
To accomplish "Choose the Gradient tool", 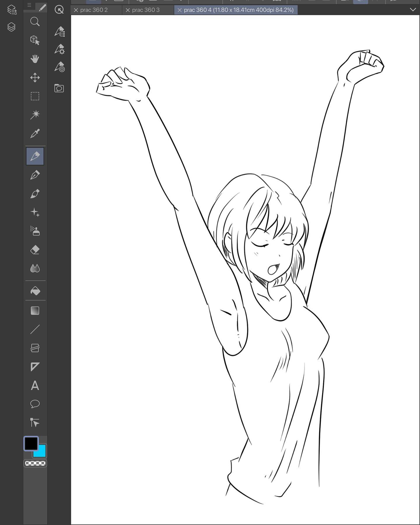I will pyautogui.click(x=35, y=311).
